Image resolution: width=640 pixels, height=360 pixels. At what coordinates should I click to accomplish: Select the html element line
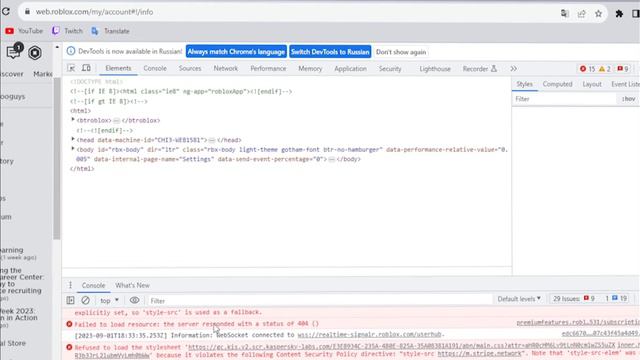tap(80, 111)
